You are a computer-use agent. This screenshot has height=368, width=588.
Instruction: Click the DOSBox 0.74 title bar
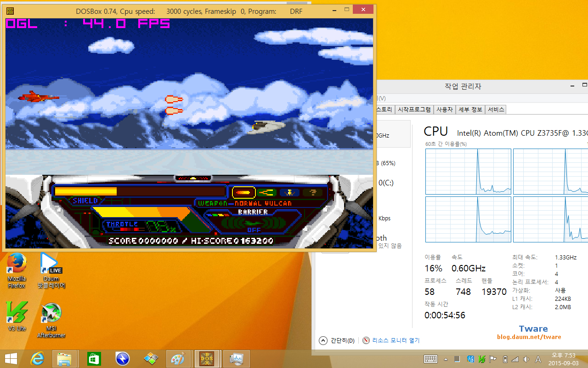(189, 11)
